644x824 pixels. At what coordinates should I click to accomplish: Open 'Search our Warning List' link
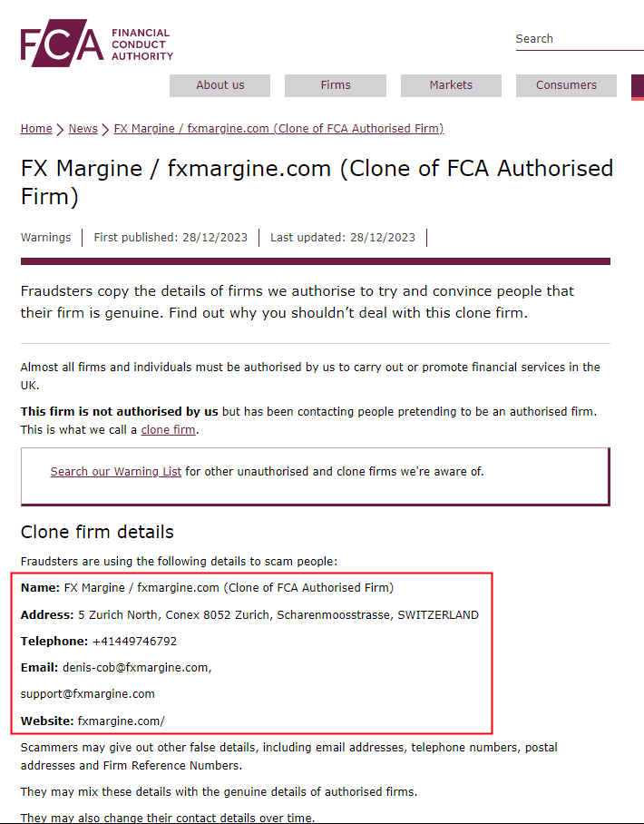click(116, 472)
